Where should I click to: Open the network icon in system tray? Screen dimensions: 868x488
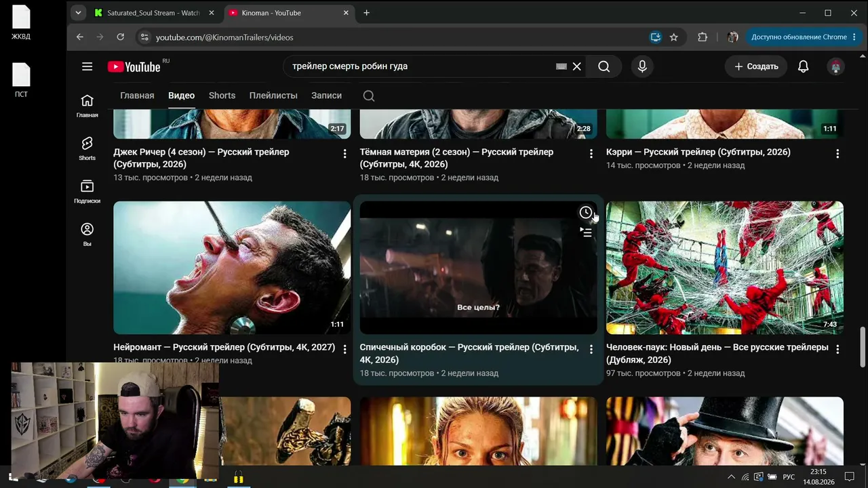pyautogui.click(x=745, y=477)
